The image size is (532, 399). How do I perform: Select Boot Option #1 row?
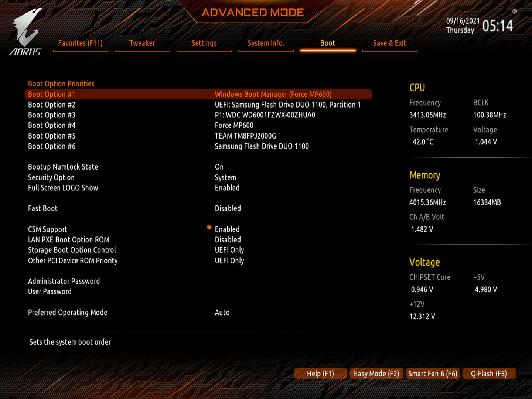tap(198, 94)
